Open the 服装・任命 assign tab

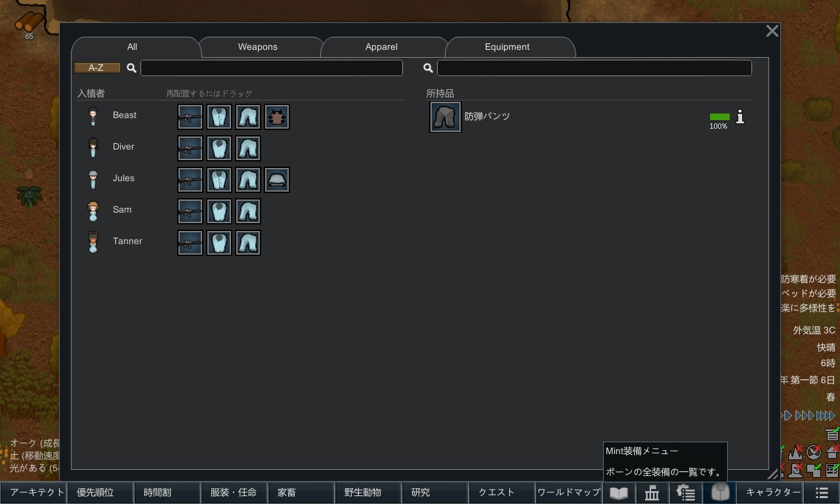pos(234,493)
